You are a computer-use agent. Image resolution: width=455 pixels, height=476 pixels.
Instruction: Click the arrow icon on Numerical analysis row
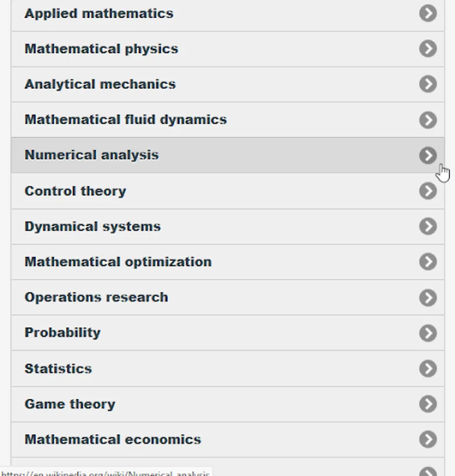pos(428,155)
